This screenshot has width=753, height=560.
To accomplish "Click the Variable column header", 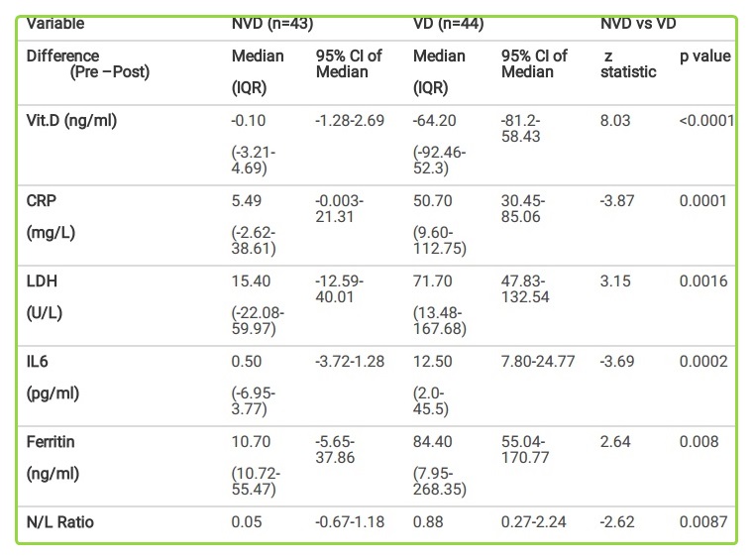I will tap(55, 23).
